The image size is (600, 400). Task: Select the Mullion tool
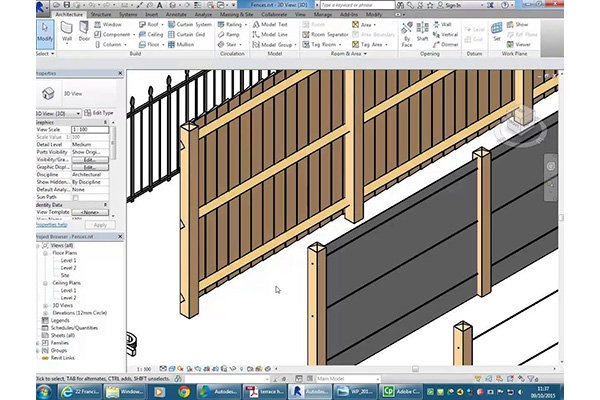point(181,44)
